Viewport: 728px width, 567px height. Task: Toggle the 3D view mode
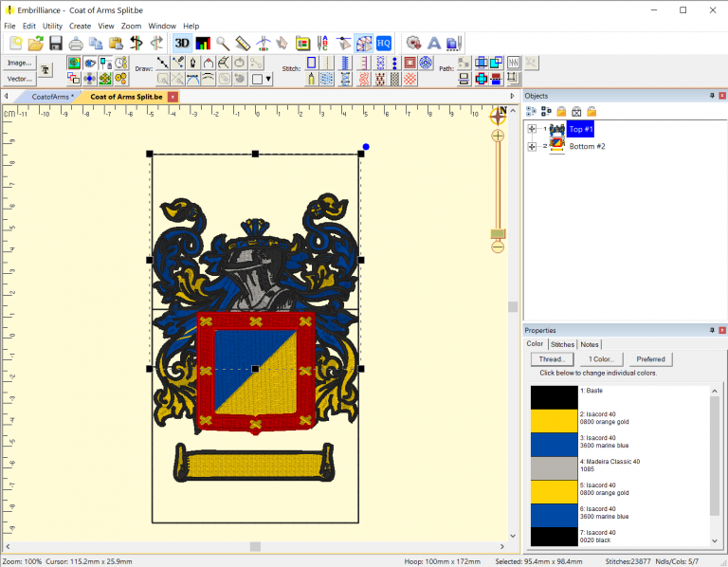pyautogui.click(x=182, y=43)
